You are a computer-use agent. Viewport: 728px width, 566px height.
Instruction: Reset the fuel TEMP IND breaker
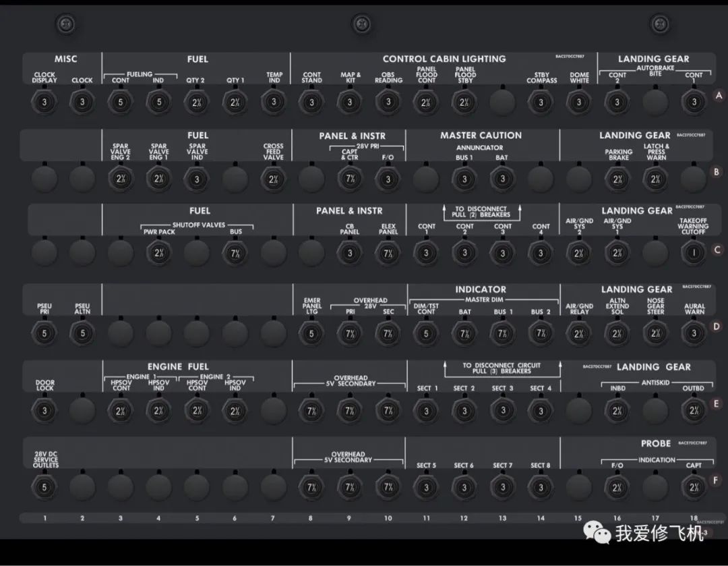tap(274, 102)
